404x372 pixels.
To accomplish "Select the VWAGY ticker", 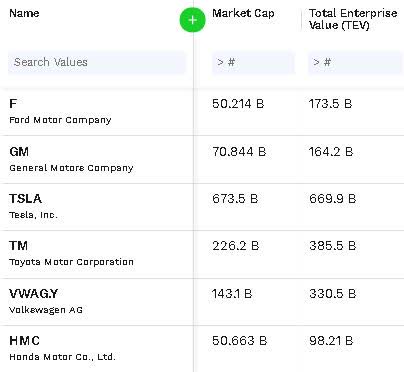I will (x=34, y=294).
